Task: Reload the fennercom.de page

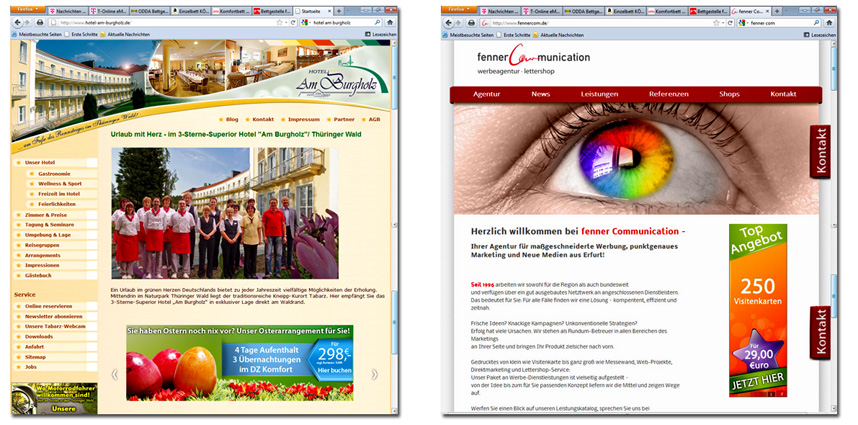Action: (x=731, y=22)
